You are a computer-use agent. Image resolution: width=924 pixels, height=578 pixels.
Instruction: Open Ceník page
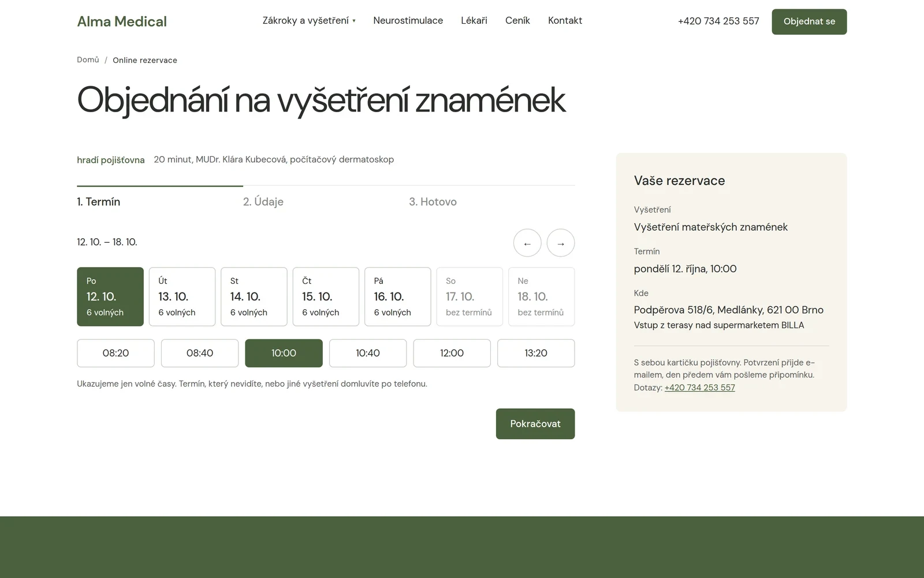(517, 21)
